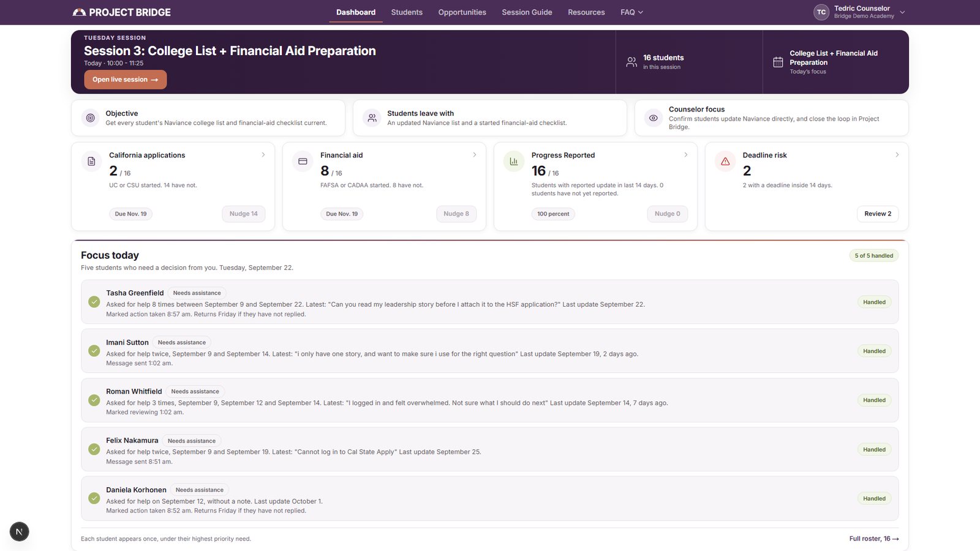
Task: Switch to the Opportunities tab
Action: pos(462,12)
